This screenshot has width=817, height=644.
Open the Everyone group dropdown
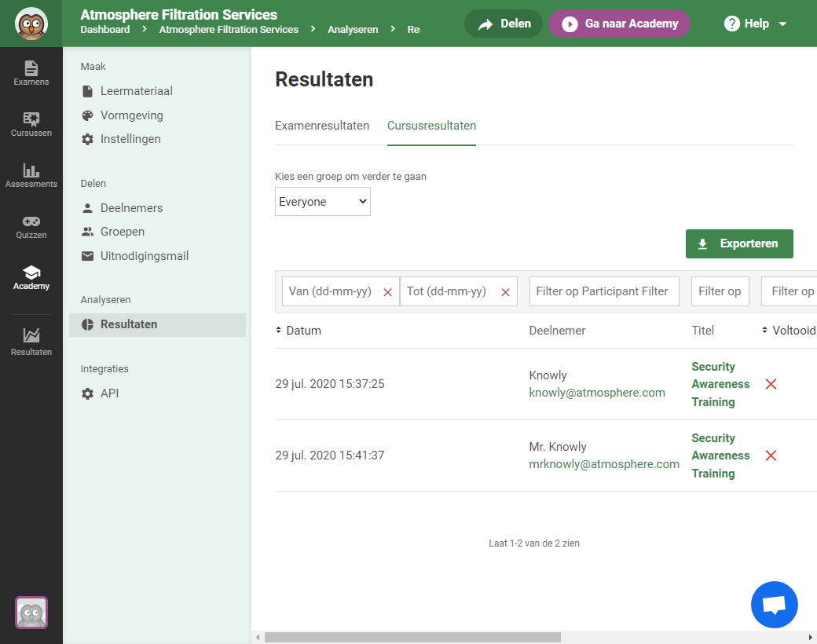(x=323, y=202)
